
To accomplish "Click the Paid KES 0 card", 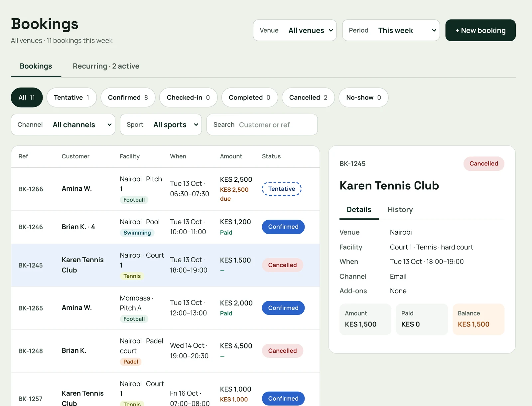I will click(x=422, y=319).
